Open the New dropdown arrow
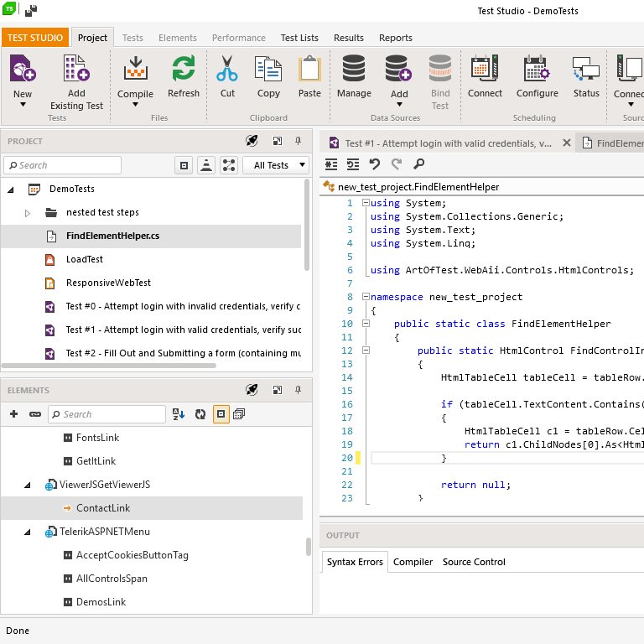This screenshot has width=644, height=644. click(x=23, y=105)
